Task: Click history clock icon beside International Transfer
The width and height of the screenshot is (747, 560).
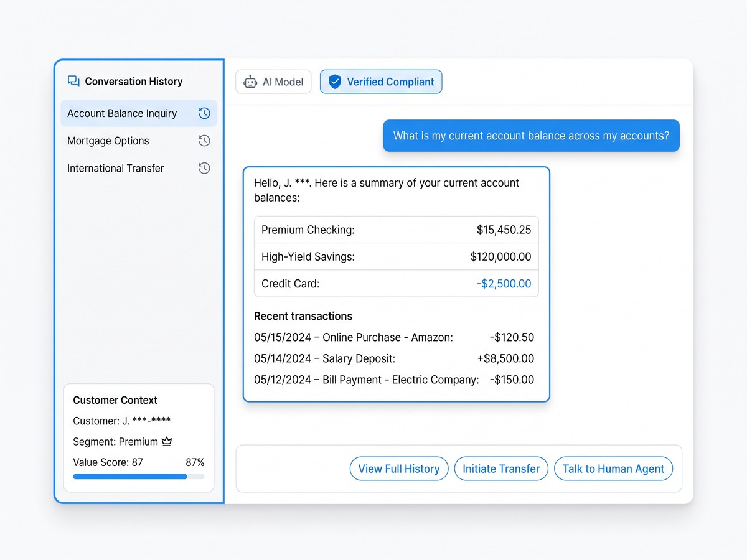Action: pos(204,168)
